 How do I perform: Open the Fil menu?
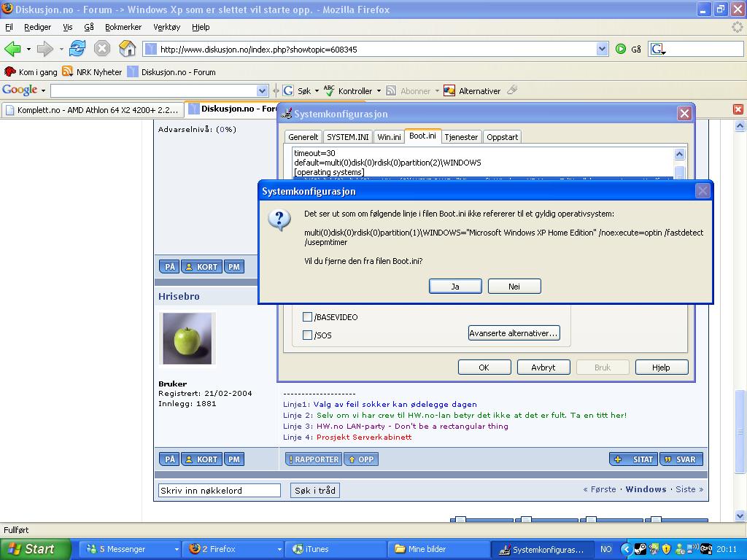[x=9, y=27]
